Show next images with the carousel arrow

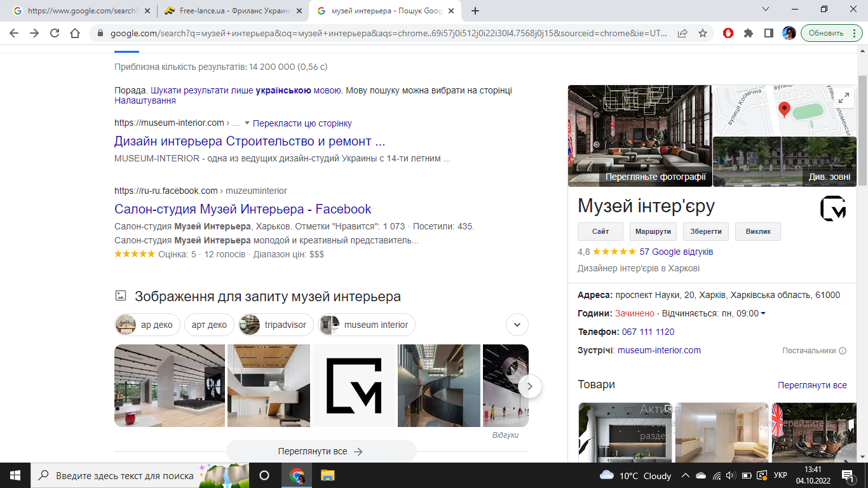coord(530,386)
